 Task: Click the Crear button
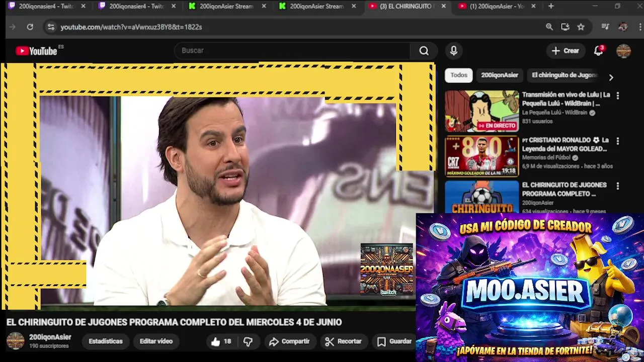(566, 51)
